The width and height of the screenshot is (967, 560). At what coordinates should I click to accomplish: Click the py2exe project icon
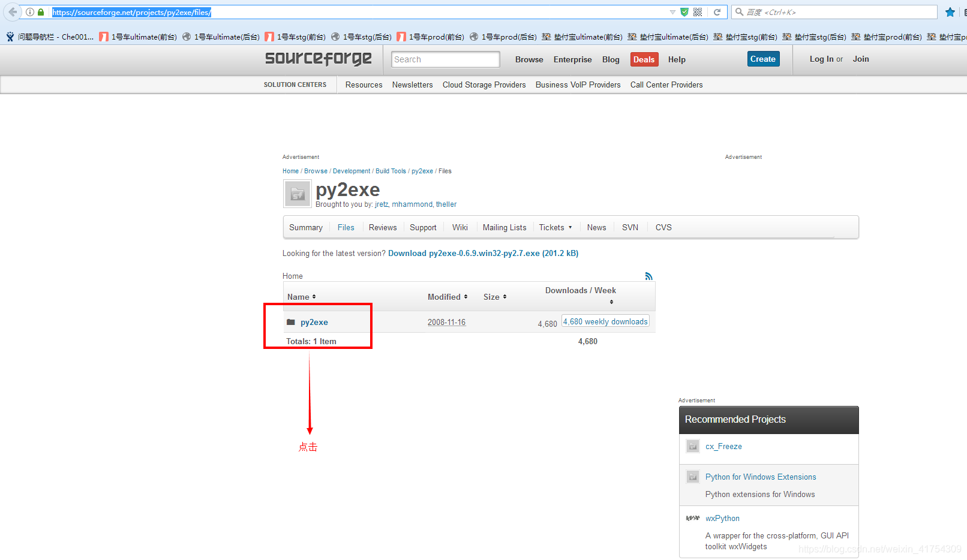pyautogui.click(x=298, y=194)
